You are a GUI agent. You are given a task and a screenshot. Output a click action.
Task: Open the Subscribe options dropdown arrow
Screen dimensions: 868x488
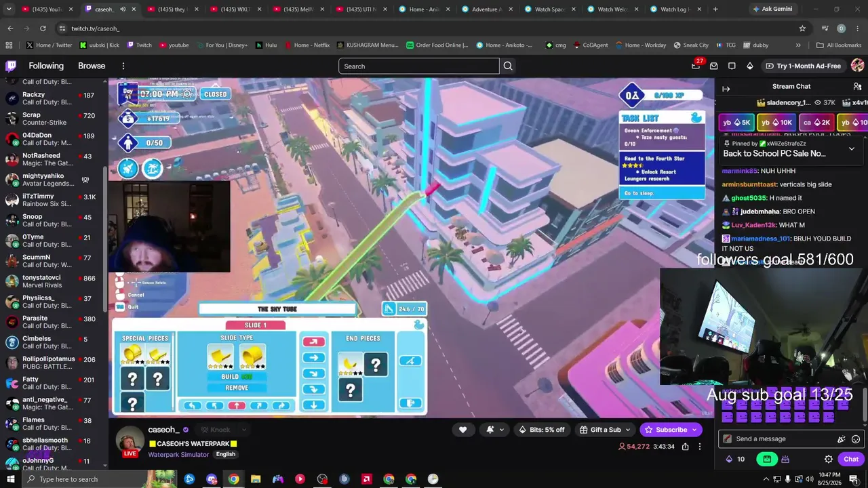(693, 430)
